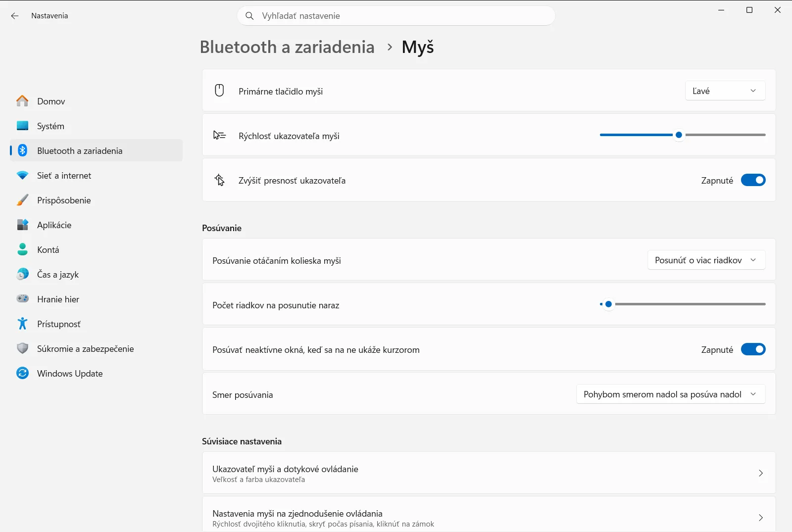Click the Súkromie a zabezpečenie shield icon
Screen dimensions: 792x532
[x=22, y=348]
